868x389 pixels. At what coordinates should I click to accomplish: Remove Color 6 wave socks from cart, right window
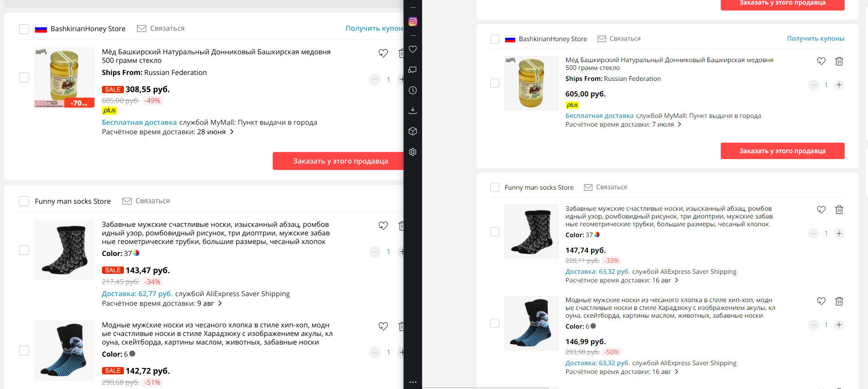[839, 301]
